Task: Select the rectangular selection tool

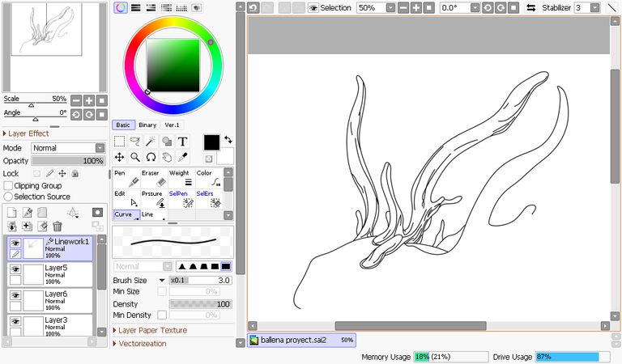Action: pos(119,142)
